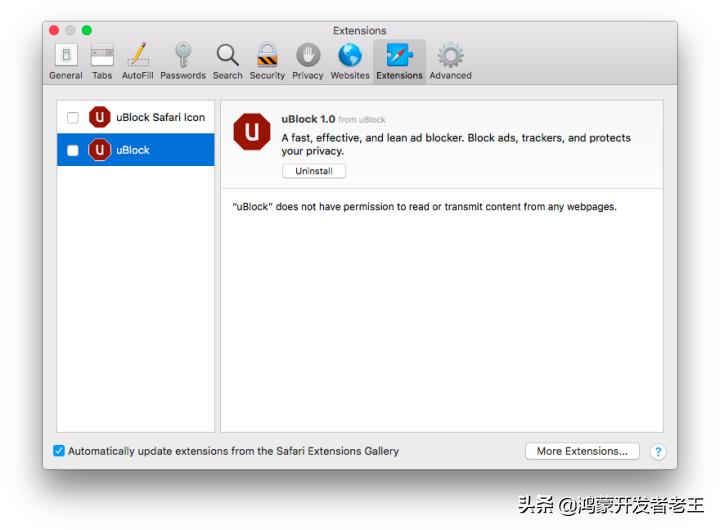Click the uBlock permission notice text
720x530 pixels.
(x=424, y=207)
